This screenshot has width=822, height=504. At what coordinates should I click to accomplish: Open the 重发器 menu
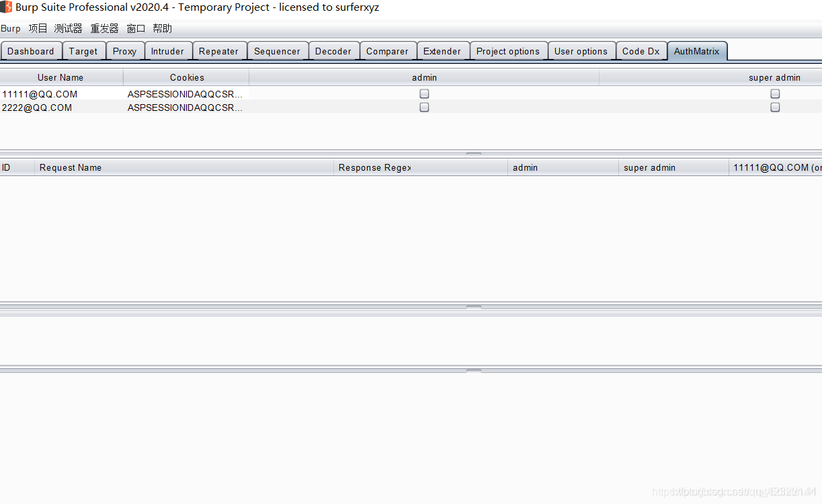104,28
